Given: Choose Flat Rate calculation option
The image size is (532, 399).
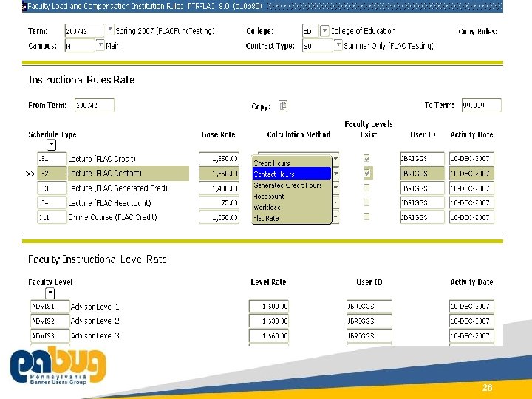Looking at the screenshot, I should pyautogui.click(x=292, y=218).
